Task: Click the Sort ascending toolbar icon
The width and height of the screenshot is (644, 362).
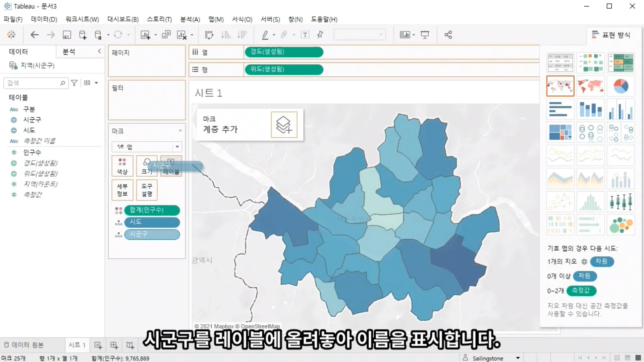Action: pos(226,35)
